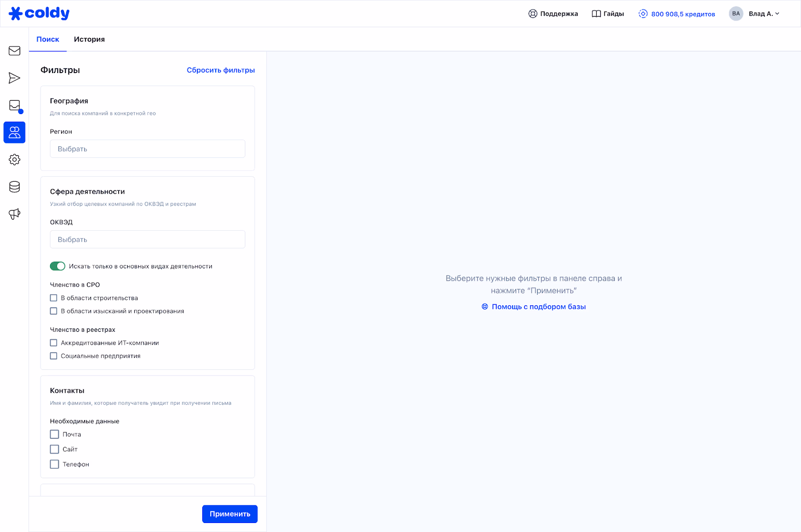Screen dimensions: 801x532
Task: Open the mail envelope sidebar icon
Action: click(x=15, y=51)
